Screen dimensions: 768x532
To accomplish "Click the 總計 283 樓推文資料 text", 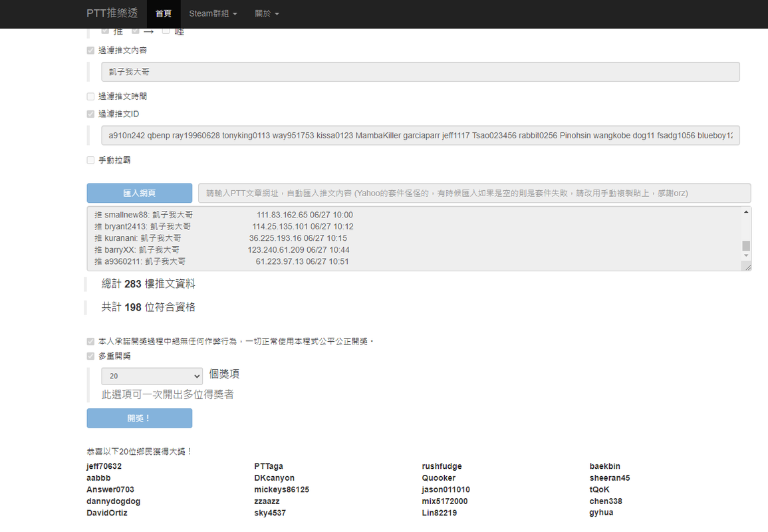I will pos(148,284).
